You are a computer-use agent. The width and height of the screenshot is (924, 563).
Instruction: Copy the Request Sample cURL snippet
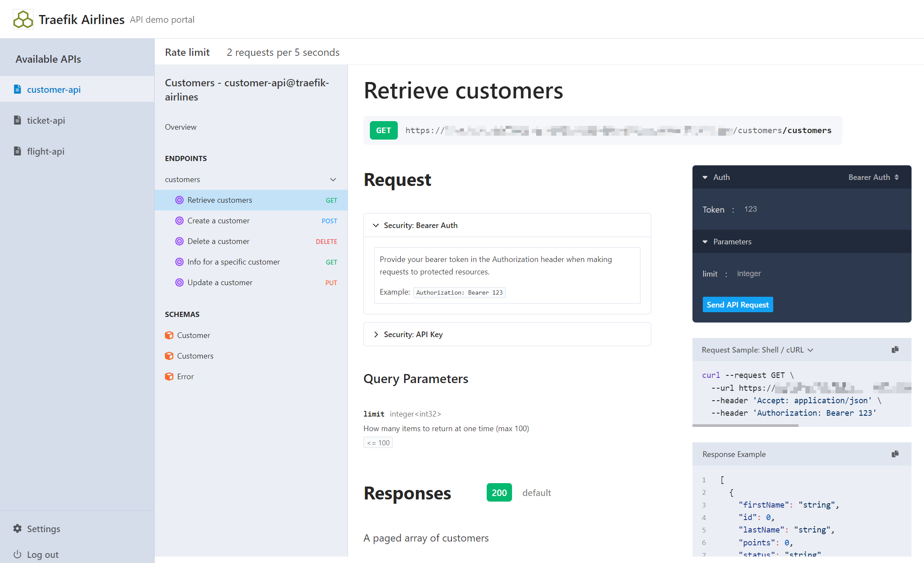[895, 350]
